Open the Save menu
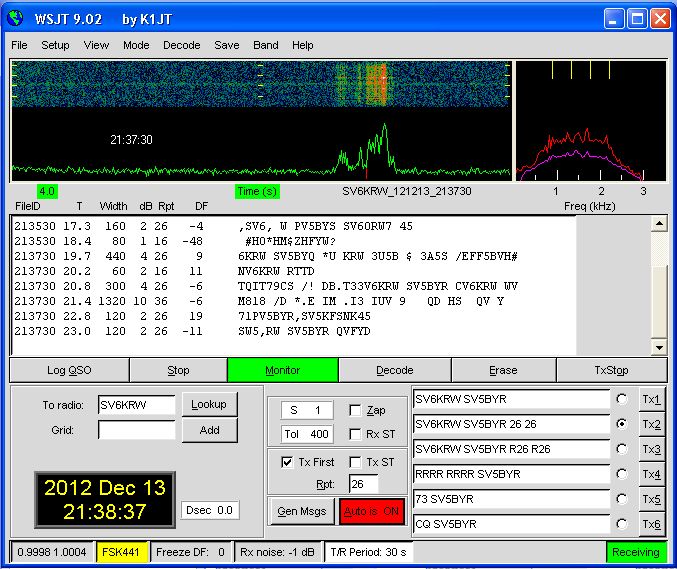Screen dimensions: 677x569 (x=227, y=45)
